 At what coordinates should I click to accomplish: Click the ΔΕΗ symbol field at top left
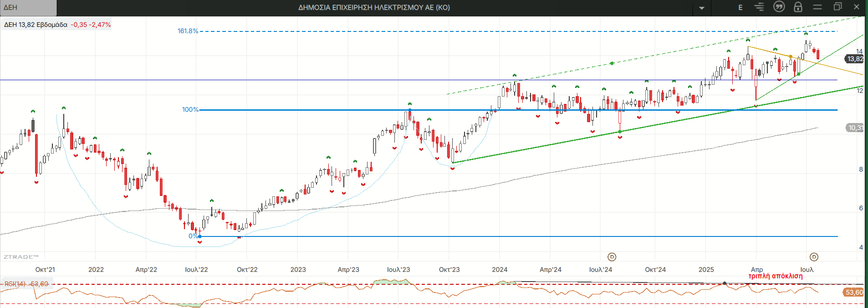point(28,8)
